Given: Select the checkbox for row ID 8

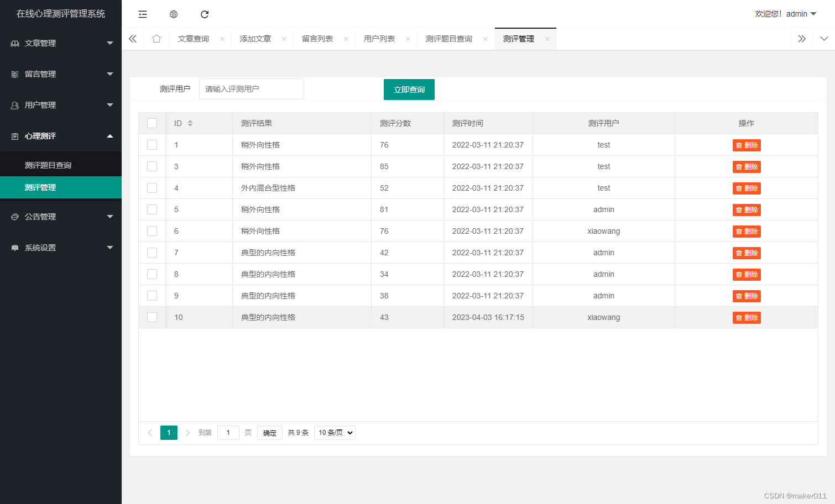Looking at the screenshot, I should coord(152,274).
